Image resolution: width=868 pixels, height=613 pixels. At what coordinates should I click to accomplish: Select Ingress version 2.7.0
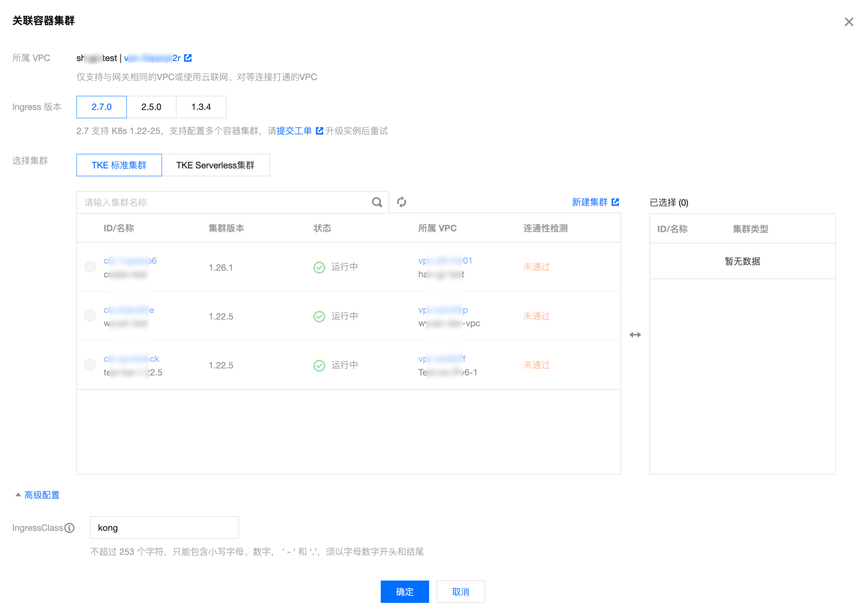point(101,107)
